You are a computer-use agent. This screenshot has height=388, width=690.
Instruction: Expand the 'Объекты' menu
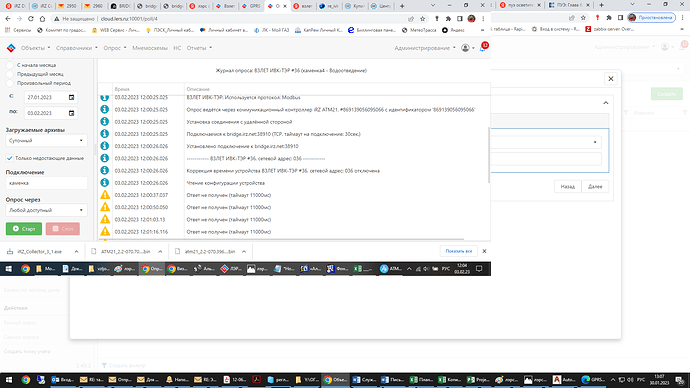(x=36, y=48)
